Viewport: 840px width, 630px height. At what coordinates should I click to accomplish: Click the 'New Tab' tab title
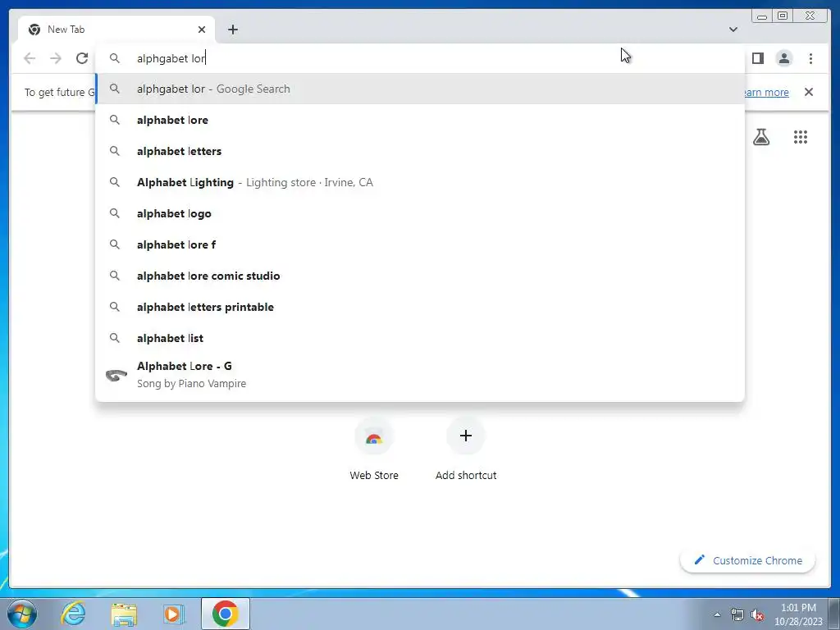(66, 30)
